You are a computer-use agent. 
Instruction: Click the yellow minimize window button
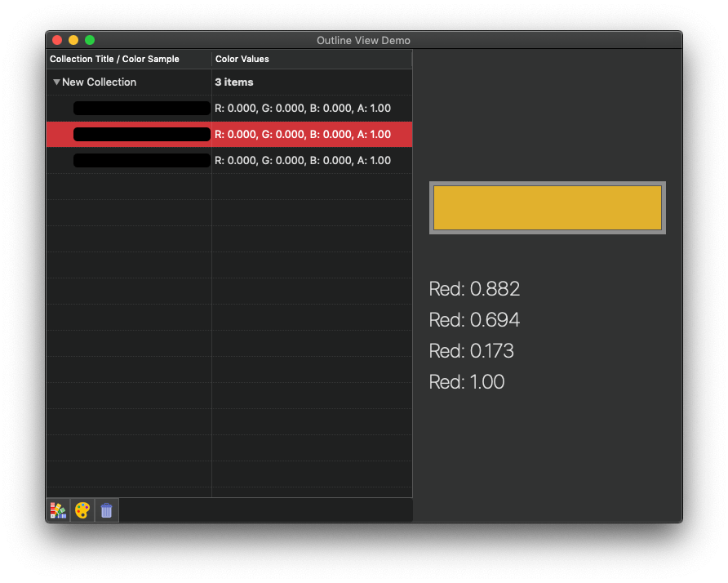tap(73, 40)
